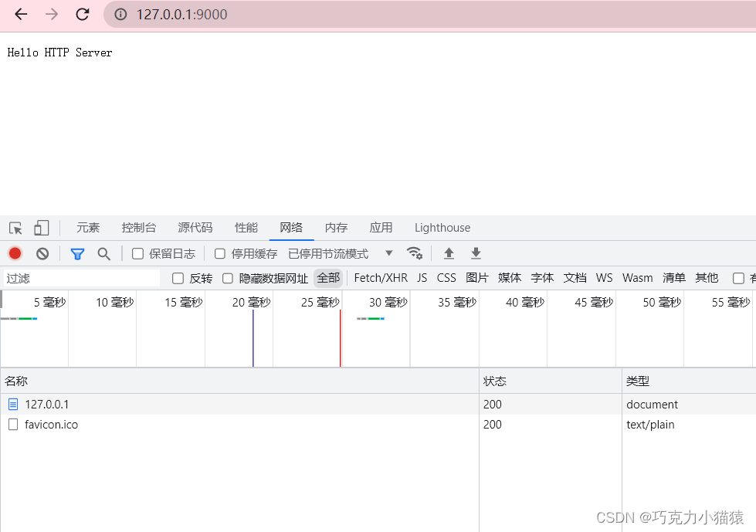
Task: Filter by 字体 requests
Action: coord(542,278)
